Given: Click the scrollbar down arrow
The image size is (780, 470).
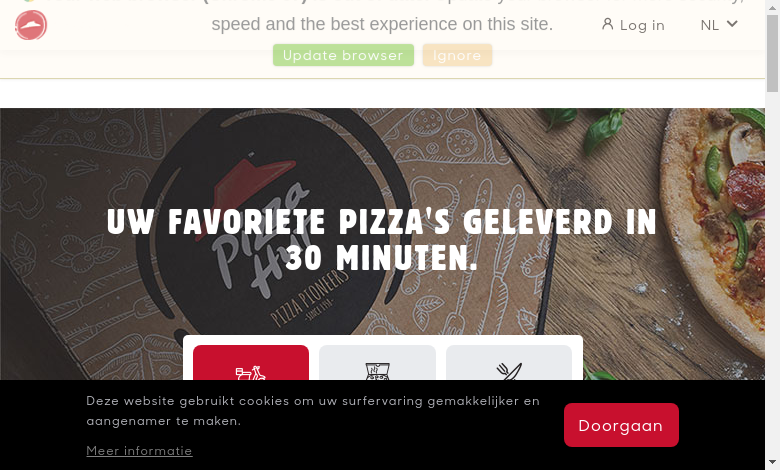Looking at the screenshot, I should [773, 463].
